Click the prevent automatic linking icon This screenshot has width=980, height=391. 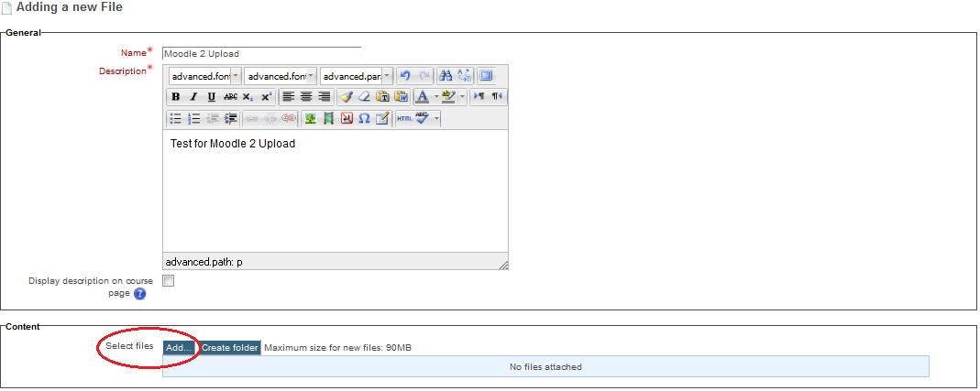[x=289, y=118]
